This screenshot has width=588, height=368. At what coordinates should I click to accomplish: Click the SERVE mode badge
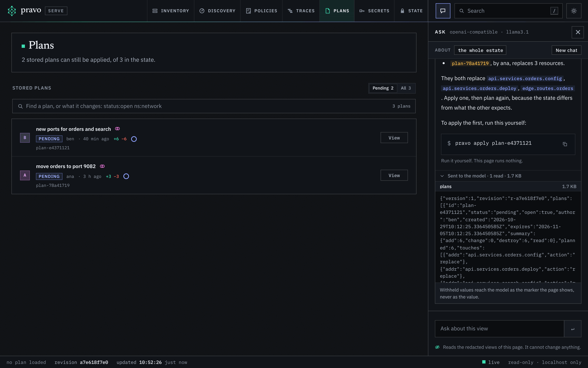pos(56,11)
